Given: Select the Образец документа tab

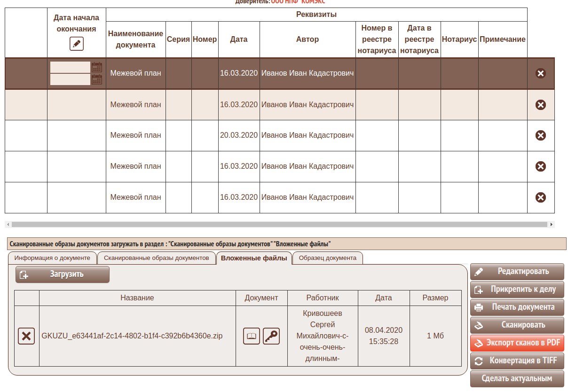Looking at the screenshot, I should [327, 258].
